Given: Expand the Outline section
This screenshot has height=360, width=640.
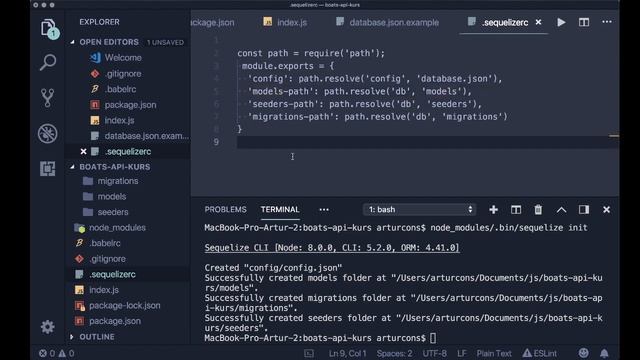Looking at the screenshot, I should click(x=97, y=337).
